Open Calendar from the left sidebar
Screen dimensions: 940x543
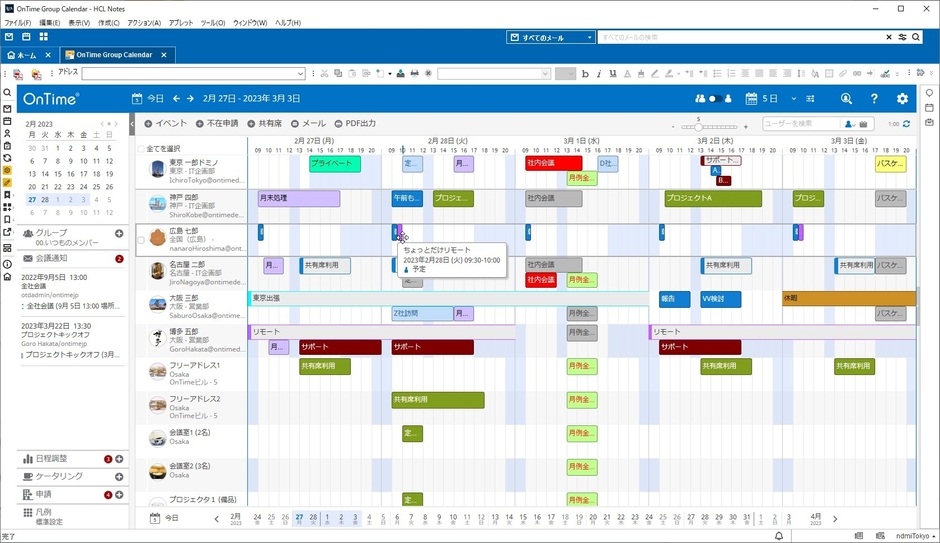click(x=7, y=121)
